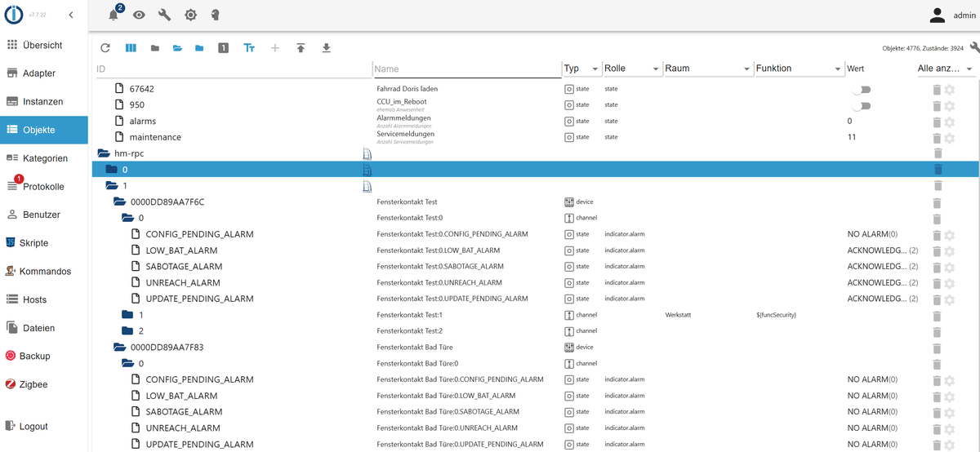Screen dimensions: 980x452
Task: Open Hosts page
Action: click(44, 299)
